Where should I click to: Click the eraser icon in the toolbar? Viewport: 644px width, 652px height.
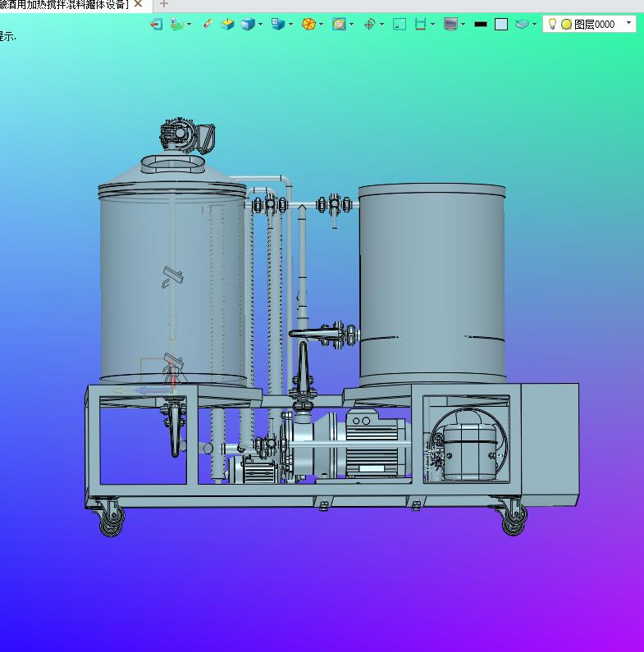208,25
